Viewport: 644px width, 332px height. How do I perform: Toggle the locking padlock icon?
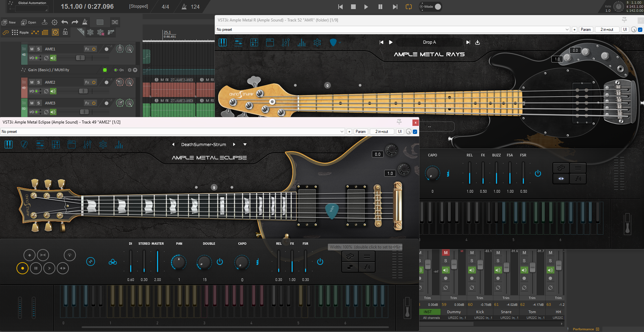point(65,32)
